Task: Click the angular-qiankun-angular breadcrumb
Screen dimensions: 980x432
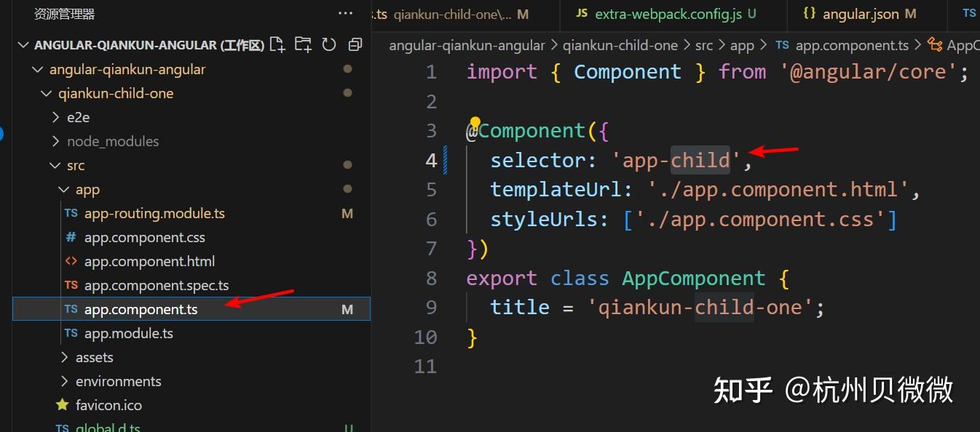Action: pos(467,45)
